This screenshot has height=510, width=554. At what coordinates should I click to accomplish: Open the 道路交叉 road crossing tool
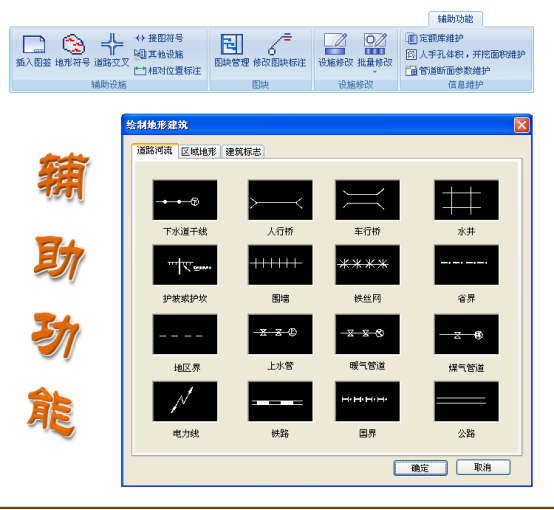tap(112, 50)
